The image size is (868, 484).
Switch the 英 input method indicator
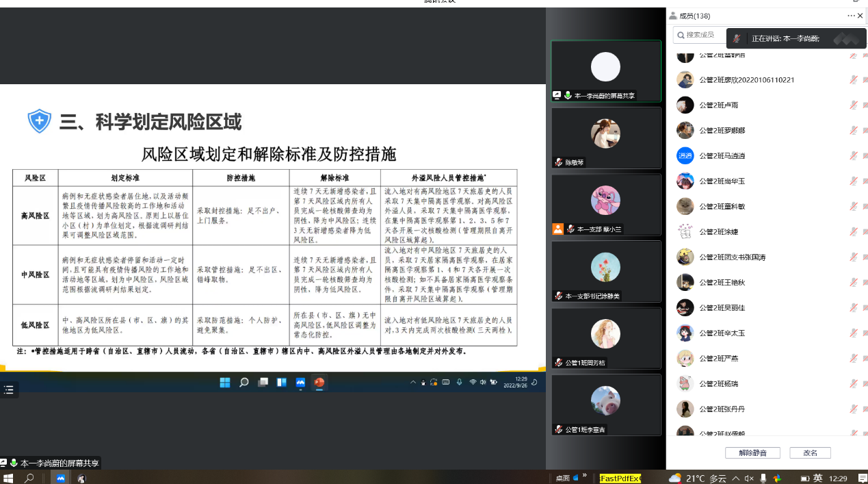tap(818, 479)
